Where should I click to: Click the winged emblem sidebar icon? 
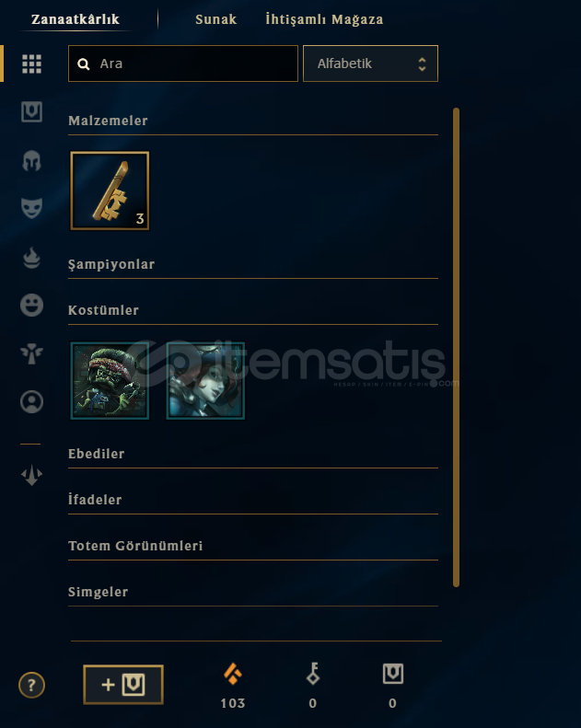coord(31,475)
